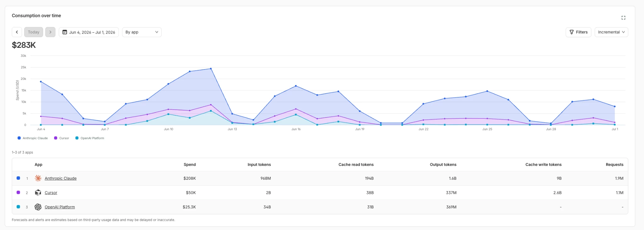This screenshot has width=644, height=230.
Task: Open the Anthropic Claude app link
Action: click(x=61, y=178)
